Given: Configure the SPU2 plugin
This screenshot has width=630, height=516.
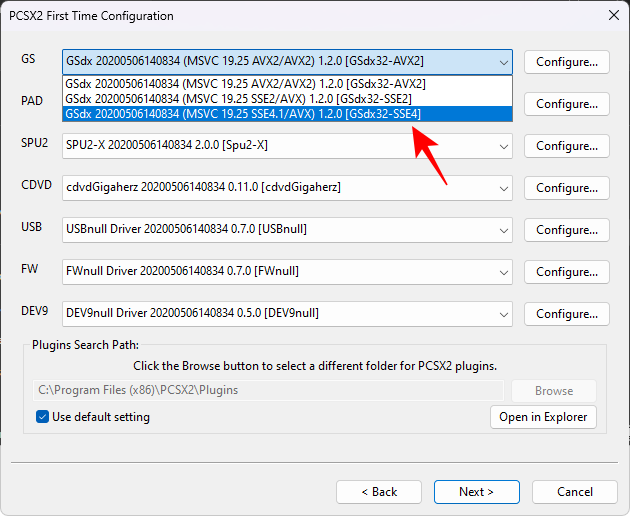Looking at the screenshot, I should point(567,146).
